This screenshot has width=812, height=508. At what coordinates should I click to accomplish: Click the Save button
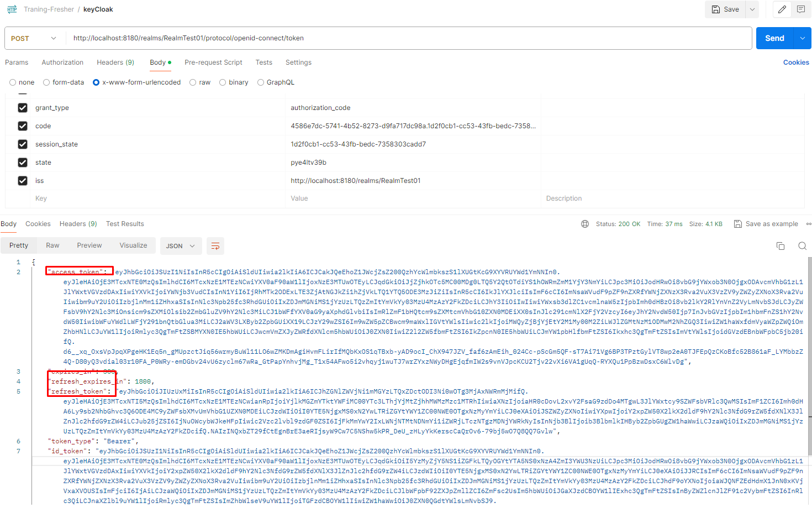725,9
